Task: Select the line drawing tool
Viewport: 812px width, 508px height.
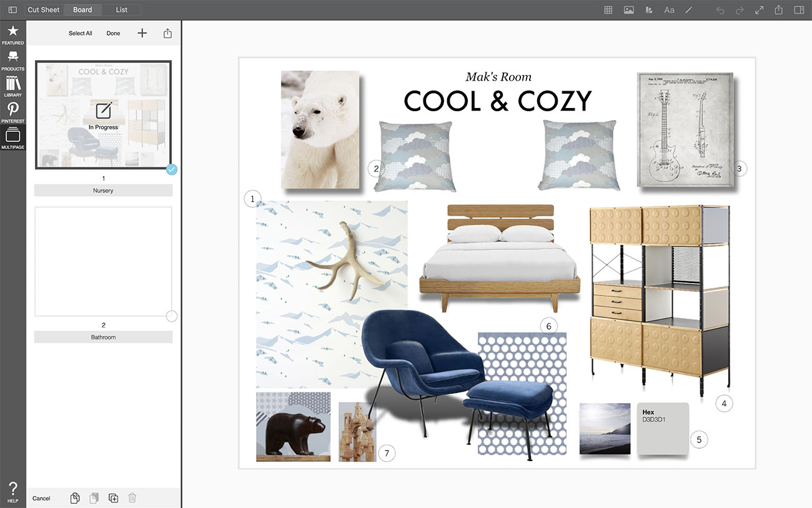Action: 689,10
